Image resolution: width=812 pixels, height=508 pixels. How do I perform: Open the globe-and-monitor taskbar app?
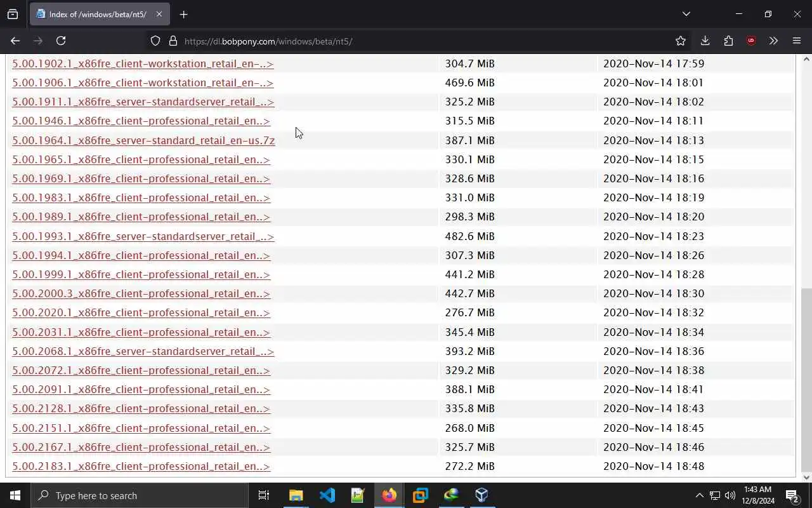click(x=451, y=495)
